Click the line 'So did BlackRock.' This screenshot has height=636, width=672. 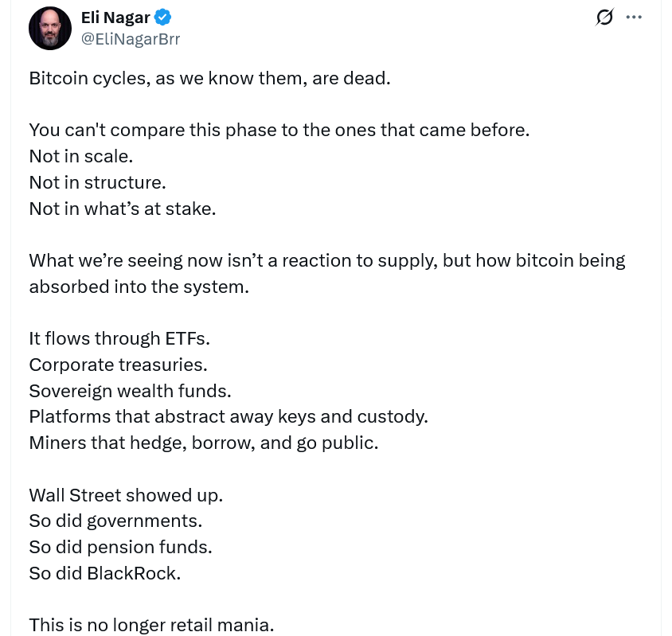point(104,572)
